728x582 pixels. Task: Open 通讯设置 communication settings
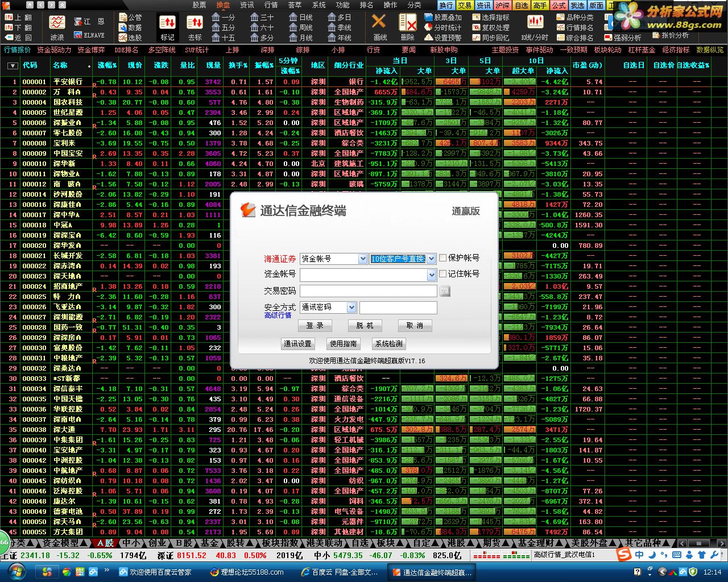point(298,344)
